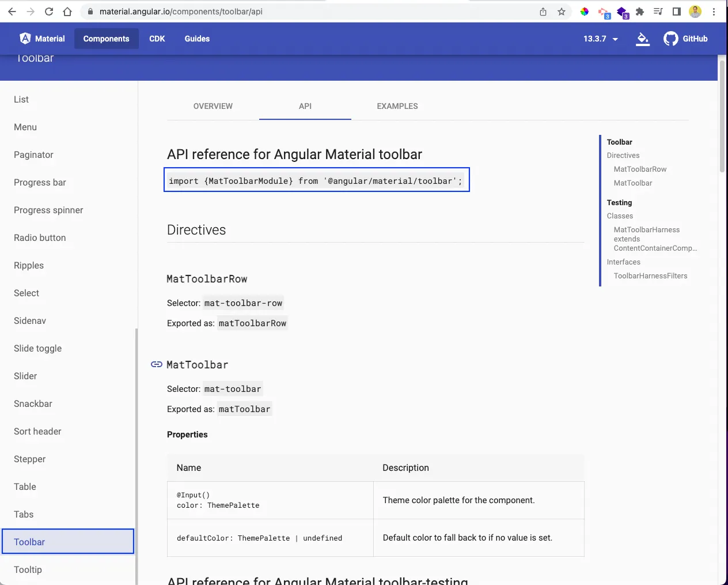Bookmark this page with the star icon

(562, 12)
